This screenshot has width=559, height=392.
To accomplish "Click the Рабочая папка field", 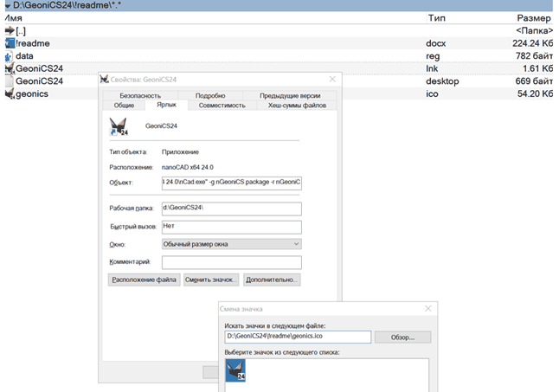I will 232,209.
